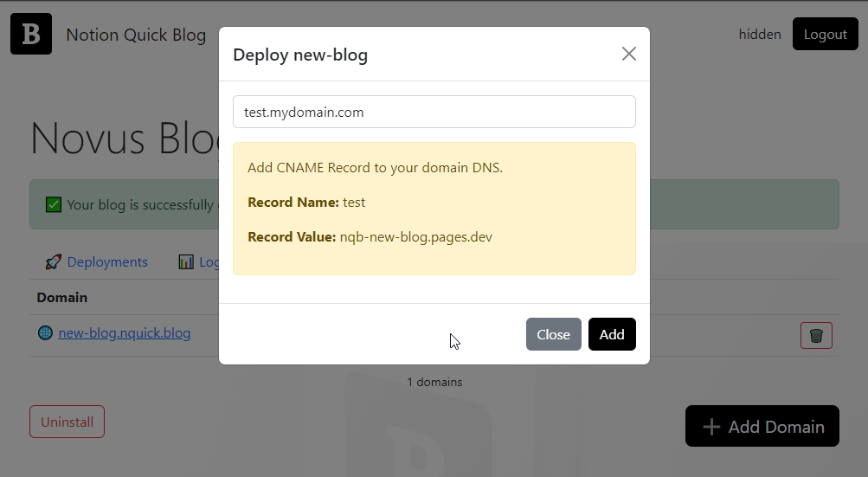Focus the test.mydomain.com domain input field
Screen dimensions: 868x477
pos(434,112)
